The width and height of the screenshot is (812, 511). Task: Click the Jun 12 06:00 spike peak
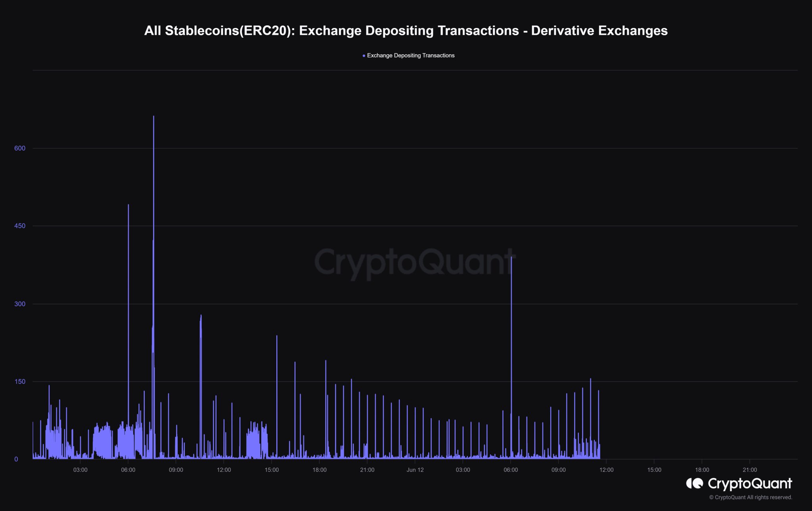click(511, 257)
